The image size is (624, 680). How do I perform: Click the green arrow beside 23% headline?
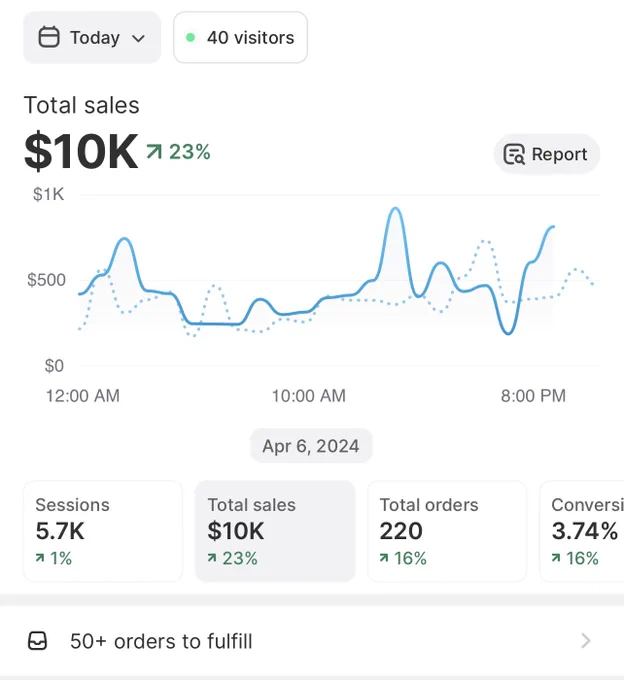click(154, 152)
